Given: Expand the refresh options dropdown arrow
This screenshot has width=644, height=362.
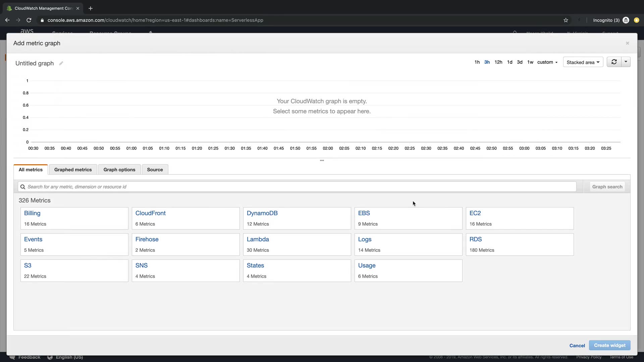Looking at the screenshot, I should 626,62.
